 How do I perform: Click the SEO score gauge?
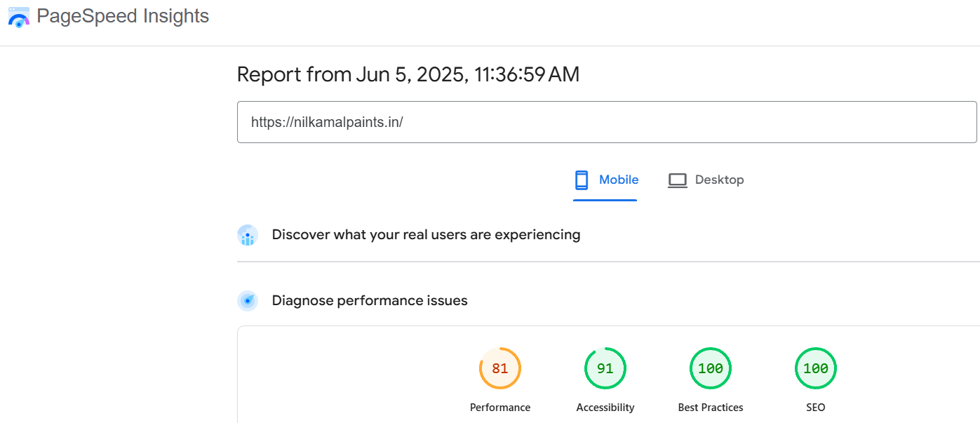pos(816,368)
